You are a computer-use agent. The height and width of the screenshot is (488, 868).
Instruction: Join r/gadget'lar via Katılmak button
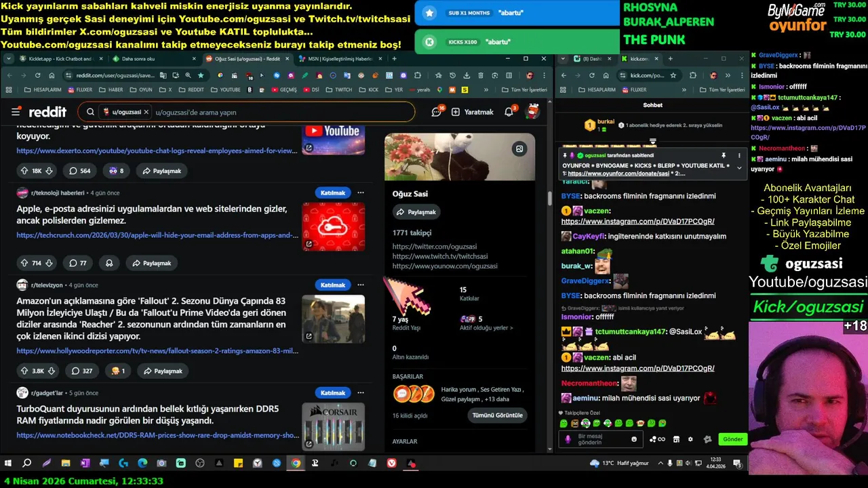click(333, 392)
